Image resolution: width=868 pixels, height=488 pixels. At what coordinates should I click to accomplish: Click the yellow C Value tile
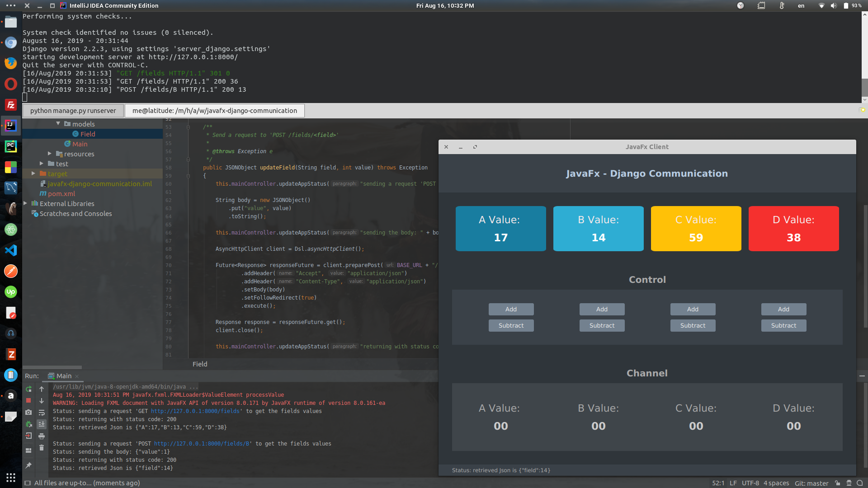(x=696, y=229)
